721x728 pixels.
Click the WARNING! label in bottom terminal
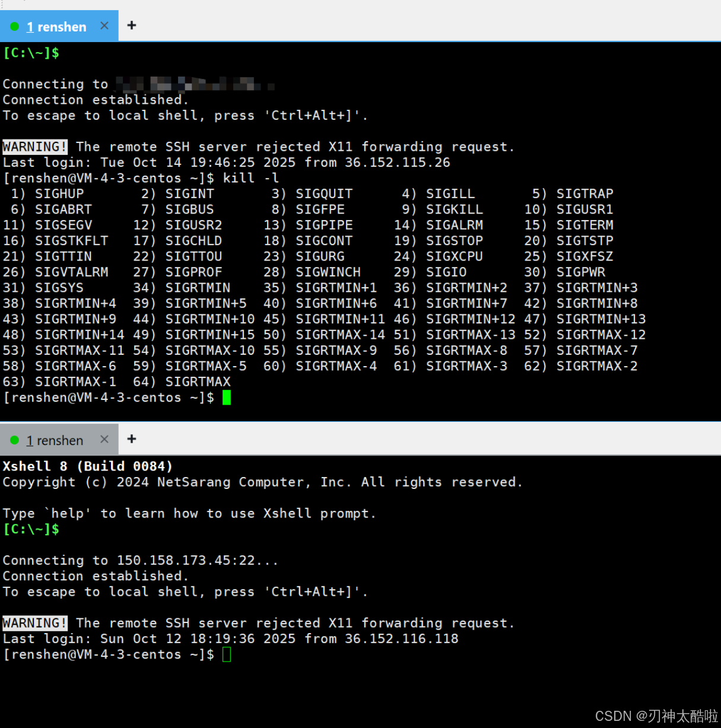pyautogui.click(x=35, y=623)
